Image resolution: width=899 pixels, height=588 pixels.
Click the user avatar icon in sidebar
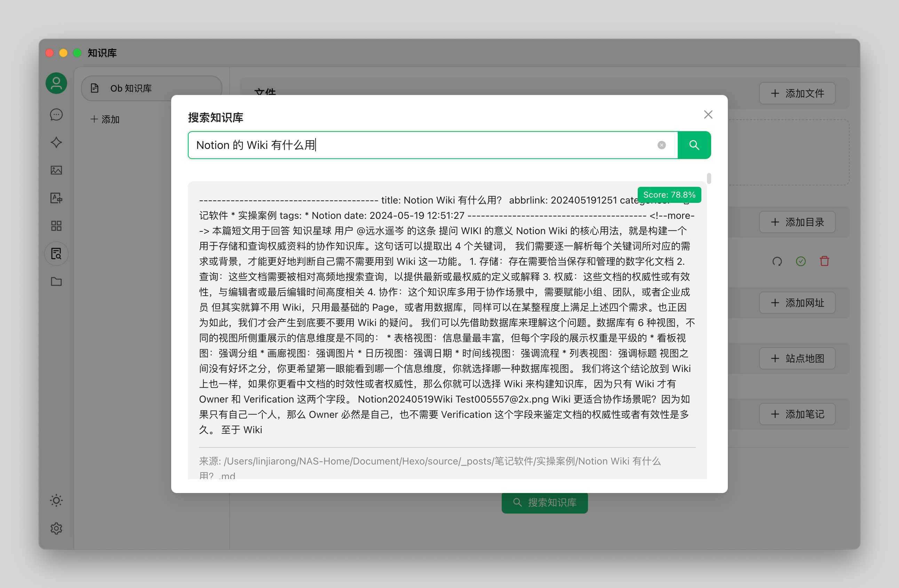tap(56, 83)
